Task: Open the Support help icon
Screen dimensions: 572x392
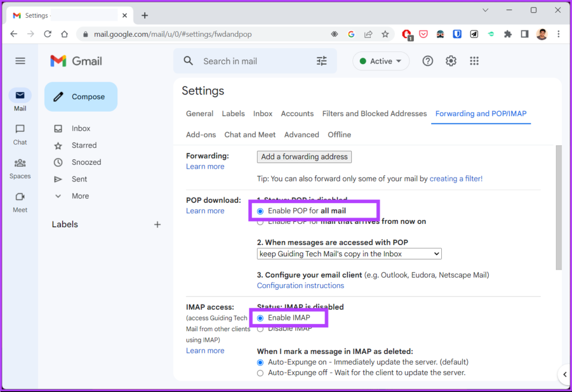Action: (427, 61)
